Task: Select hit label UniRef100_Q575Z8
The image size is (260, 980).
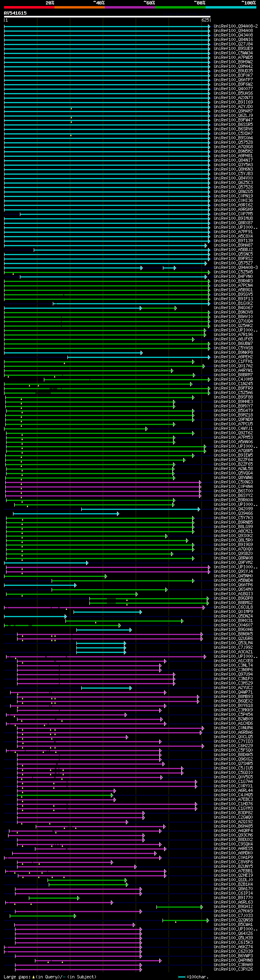Action: 233,142
